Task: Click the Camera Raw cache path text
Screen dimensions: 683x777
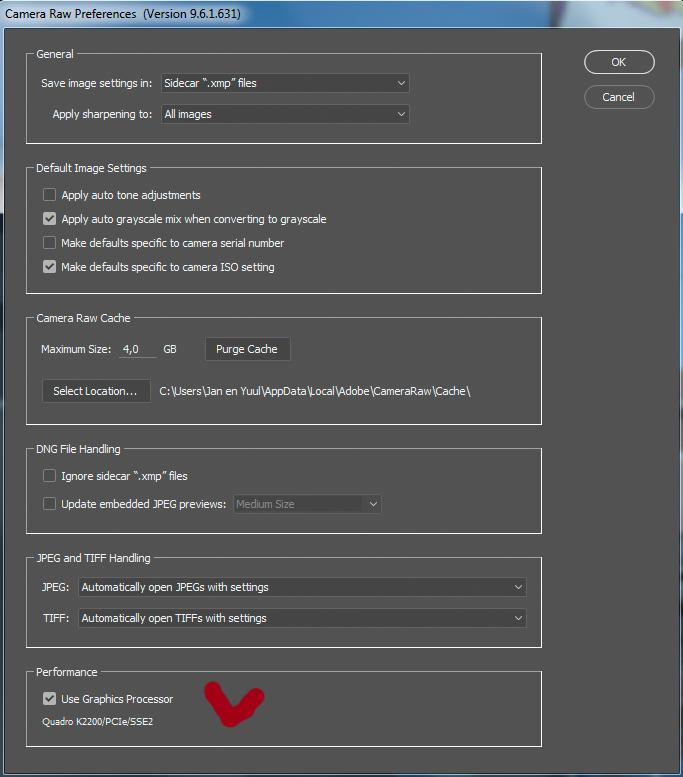Action: click(x=315, y=391)
